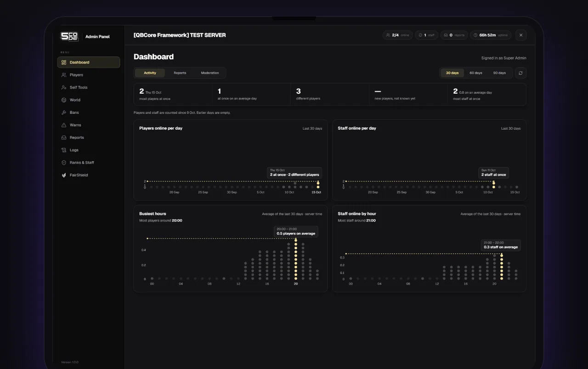Click "Signed in as Super Admin" text
Image resolution: width=588 pixels, height=369 pixels.
(504, 58)
